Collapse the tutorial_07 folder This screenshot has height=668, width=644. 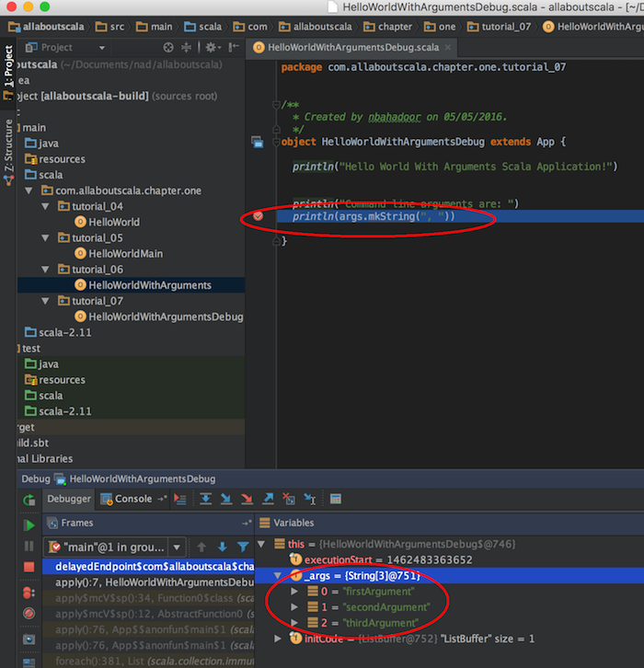(46, 301)
